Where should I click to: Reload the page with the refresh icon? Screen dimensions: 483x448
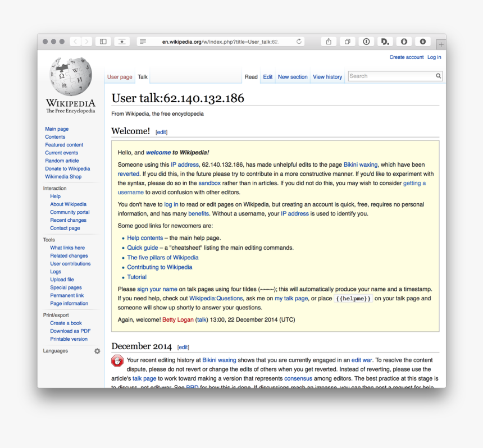pyautogui.click(x=299, y=42)
